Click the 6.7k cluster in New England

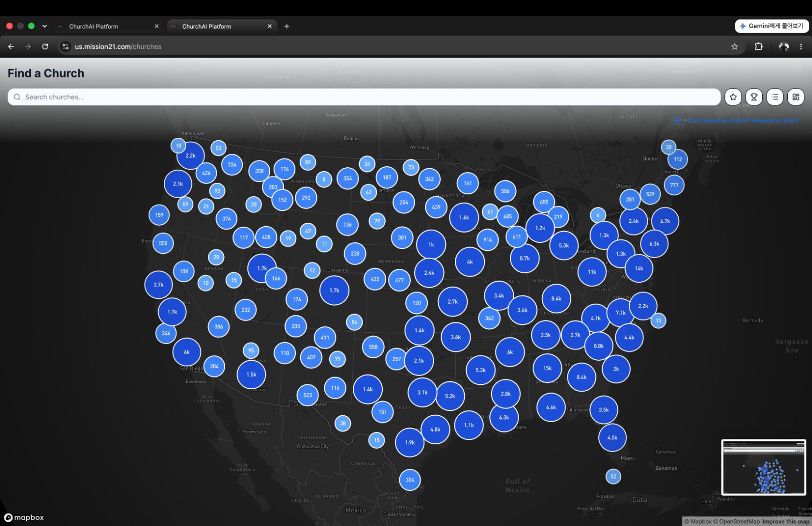pyautogui.click(x=665, y=221)
